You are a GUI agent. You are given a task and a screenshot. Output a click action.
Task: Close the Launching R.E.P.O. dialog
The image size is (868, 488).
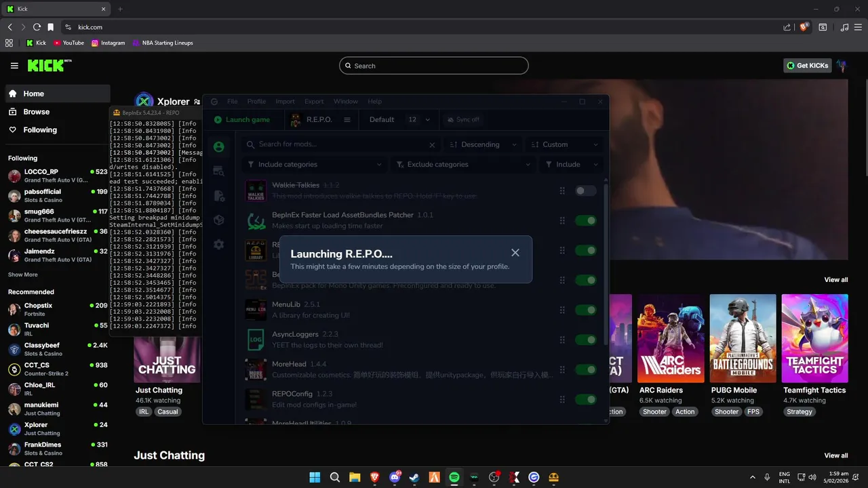click(x=515, y=253)
